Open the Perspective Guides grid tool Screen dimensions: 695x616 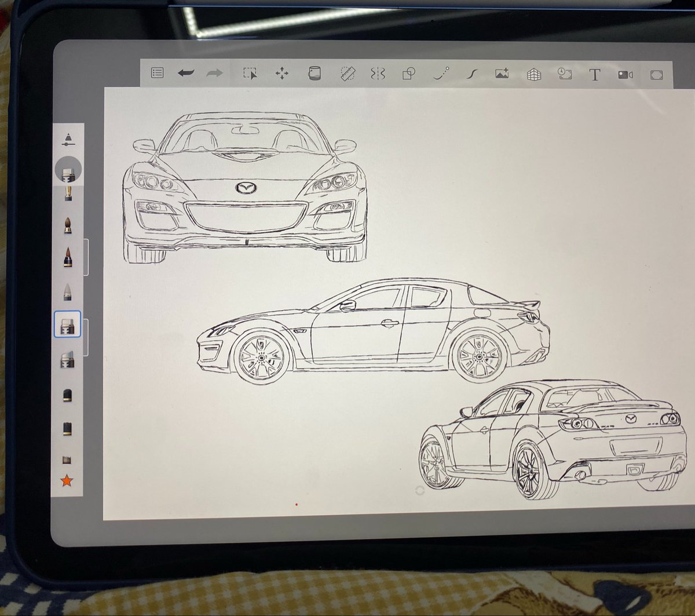coord(533,74)
